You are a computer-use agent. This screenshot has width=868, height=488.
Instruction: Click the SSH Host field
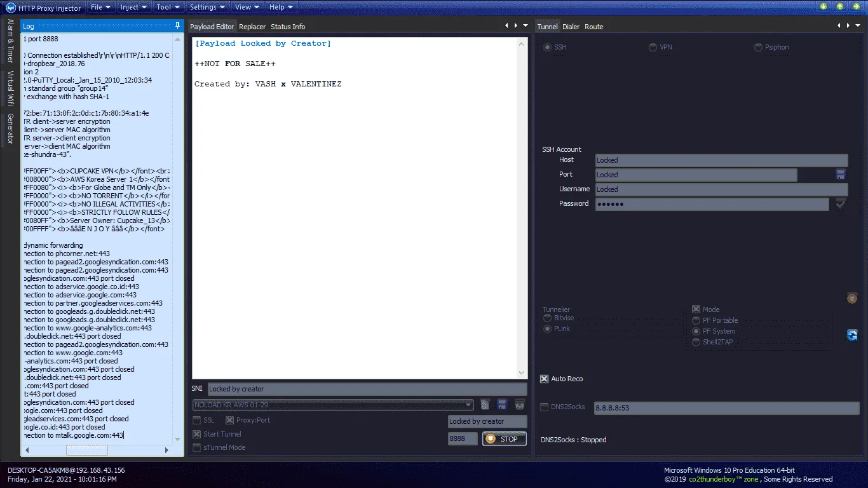[721, 160]
